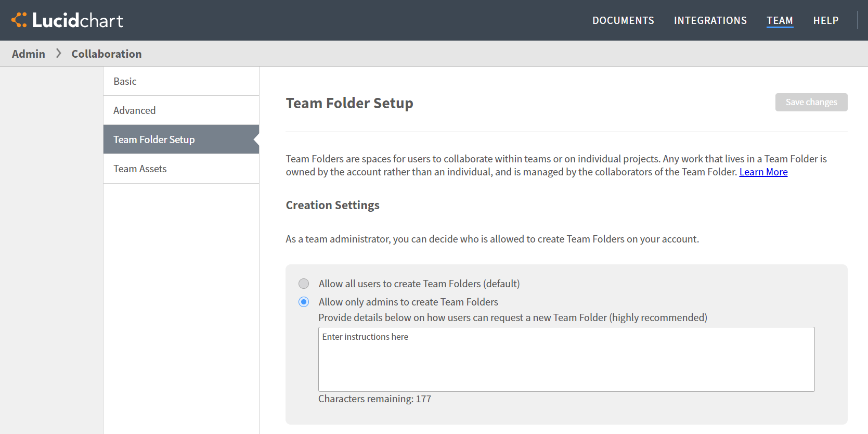Open the Help menu
This screenshot has height=434, width=868.
826,20
